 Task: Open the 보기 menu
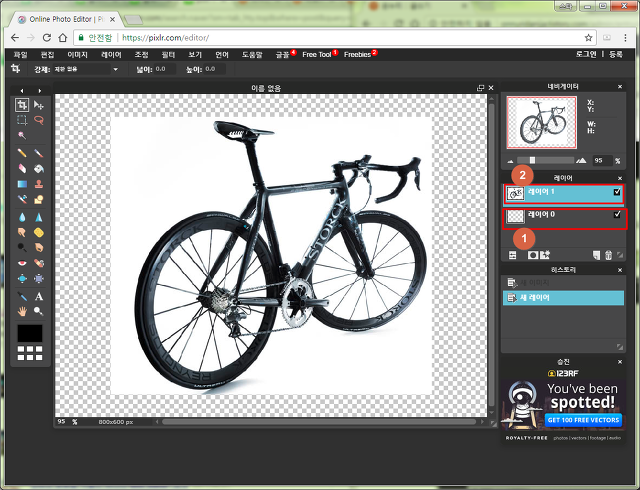pos(195,55)
